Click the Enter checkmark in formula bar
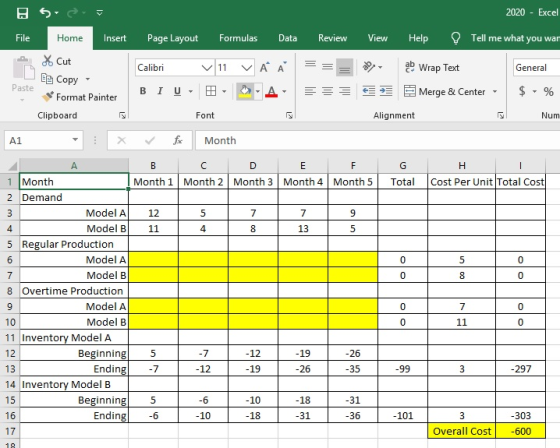 coord(150,140)
